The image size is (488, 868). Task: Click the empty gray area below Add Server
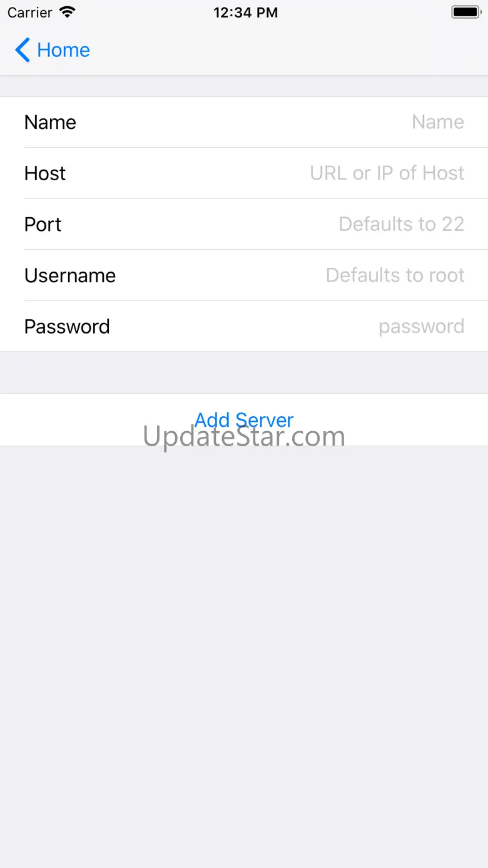tap(244, 657)
